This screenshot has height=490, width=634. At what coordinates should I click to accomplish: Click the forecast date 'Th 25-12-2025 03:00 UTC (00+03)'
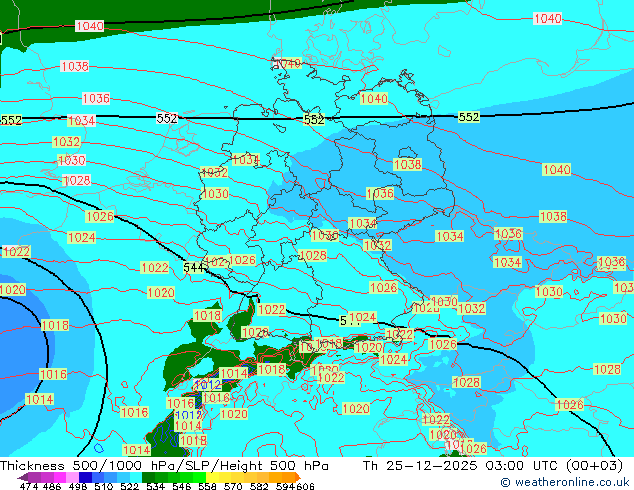[x=492, y=466]
